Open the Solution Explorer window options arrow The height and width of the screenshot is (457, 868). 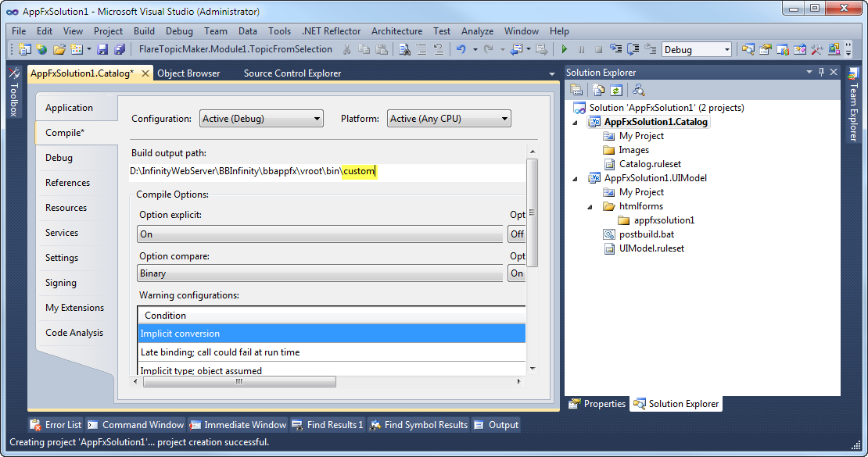coord(809,72)
